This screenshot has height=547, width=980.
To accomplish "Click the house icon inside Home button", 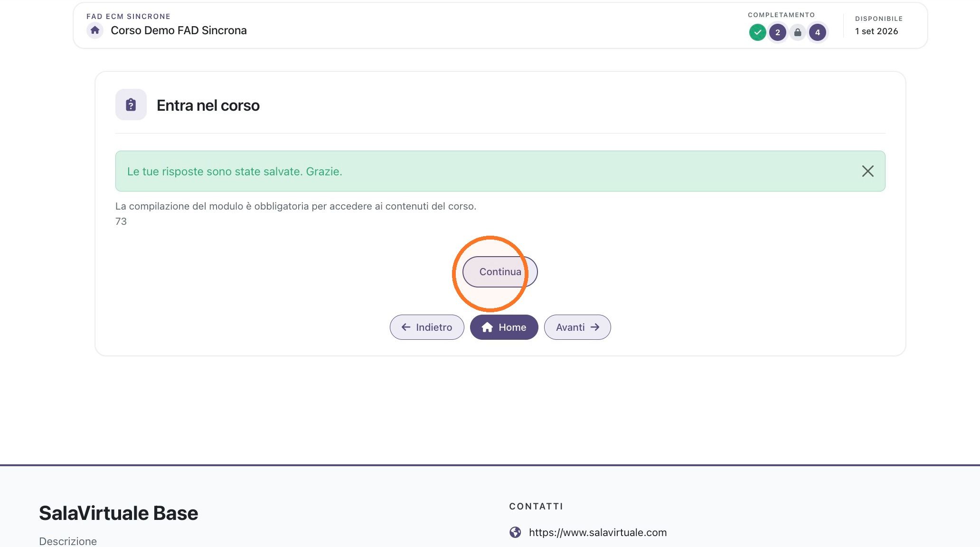I will point(487,327).
